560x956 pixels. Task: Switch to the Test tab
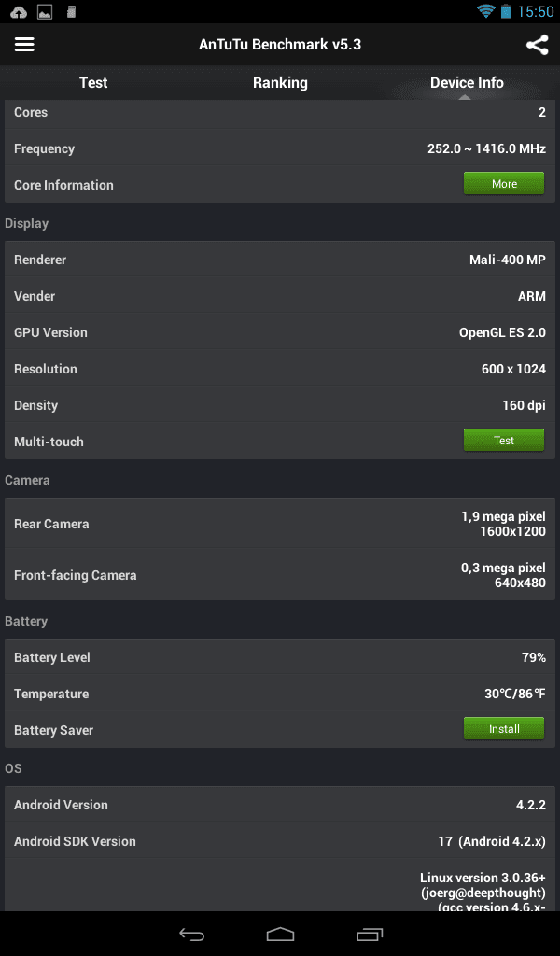click(x=93, y=83)
